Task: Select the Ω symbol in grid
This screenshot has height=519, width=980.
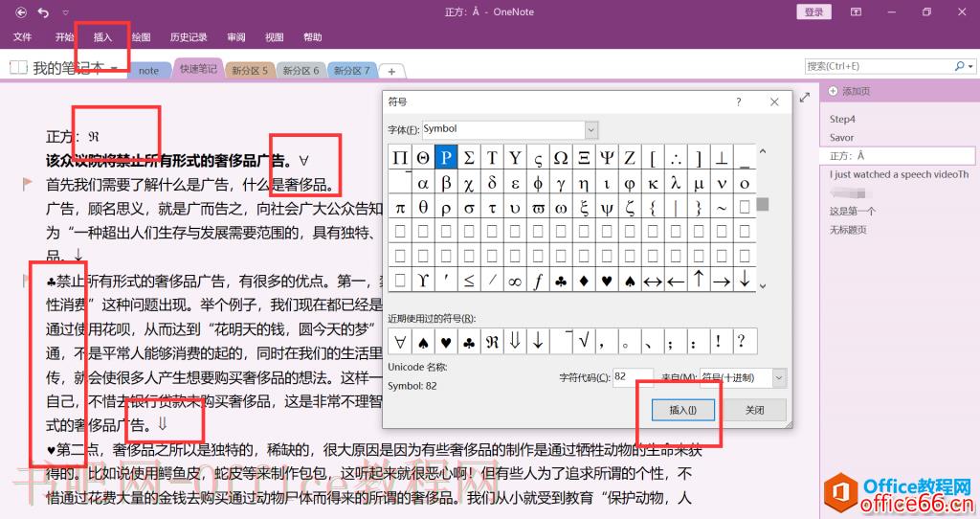Action: coord(561,158)
